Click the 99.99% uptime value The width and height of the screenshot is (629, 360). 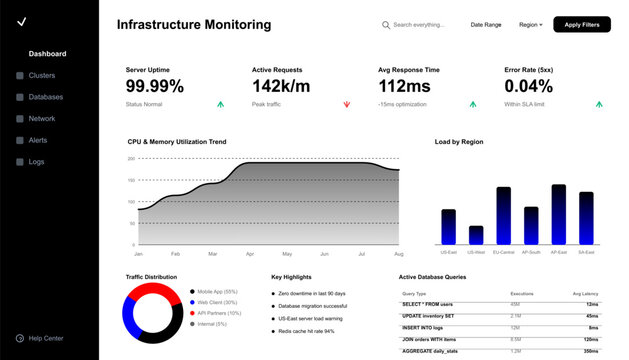(155, 86)
